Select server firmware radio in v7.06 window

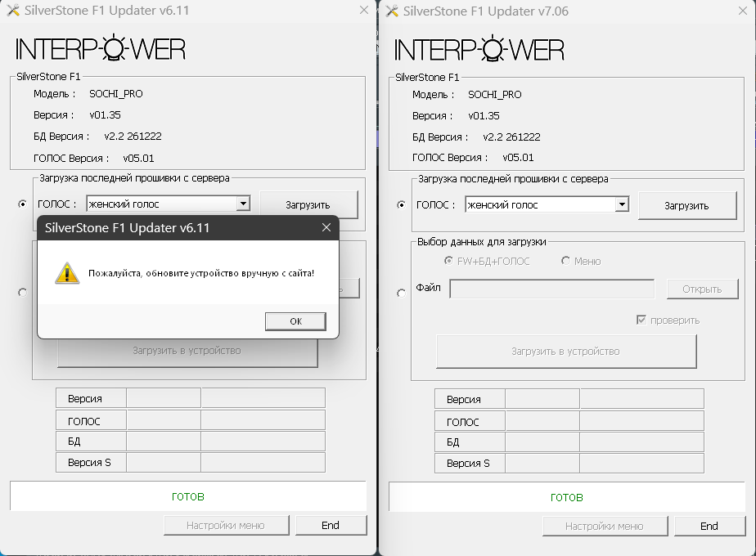tap(401, 205)
